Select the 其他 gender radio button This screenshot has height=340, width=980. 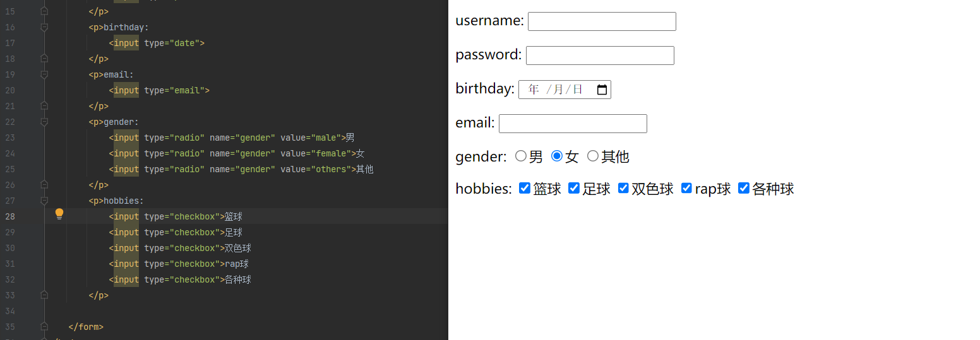click(592, 156)
